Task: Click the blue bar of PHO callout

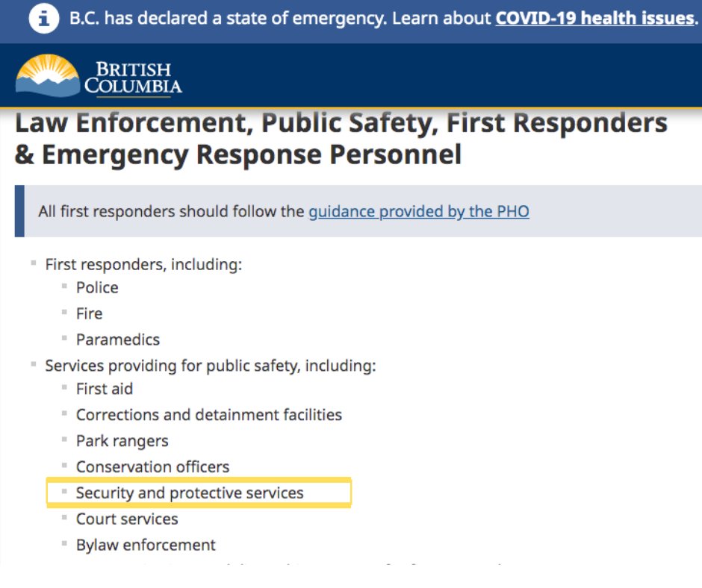Action: (19, 210)
